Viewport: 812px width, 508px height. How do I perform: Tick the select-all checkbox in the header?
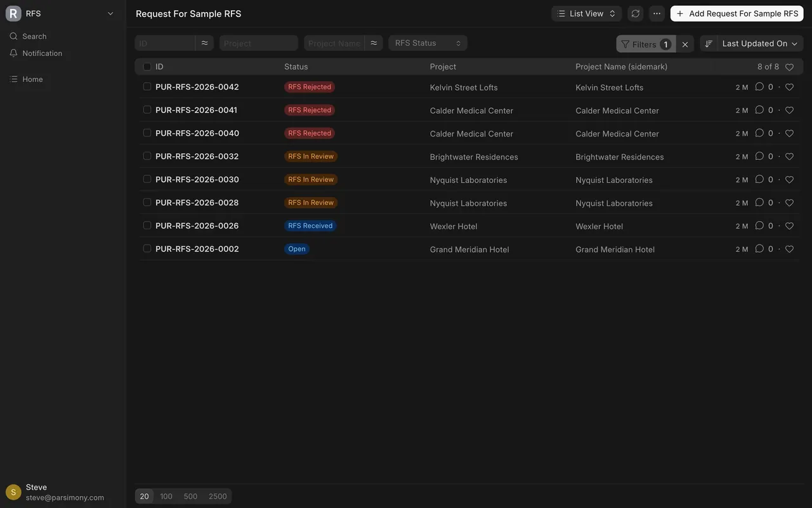click(147, 67)
